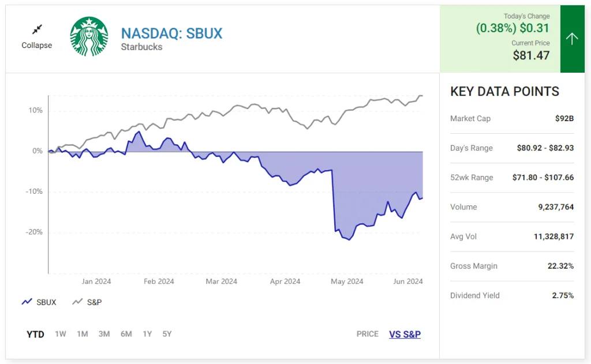Select the 1Y time range

pyautogui.click(x=147, y=334)
